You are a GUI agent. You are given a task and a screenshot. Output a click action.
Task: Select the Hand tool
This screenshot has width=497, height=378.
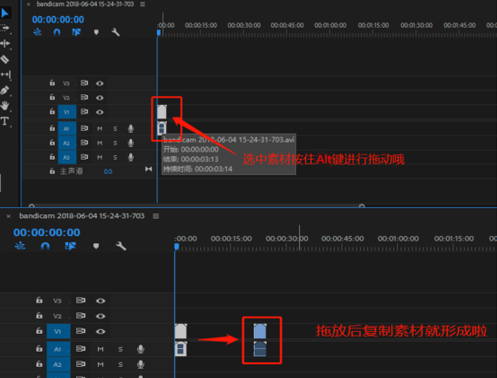coord(5,106)
